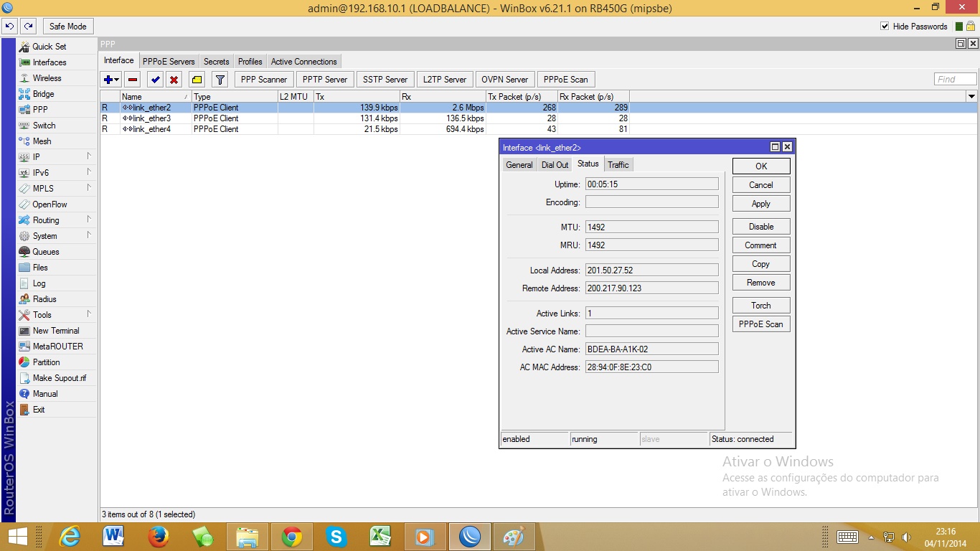
Task: Launch New Terminal from the sidebar
Action: pos(57,331)
